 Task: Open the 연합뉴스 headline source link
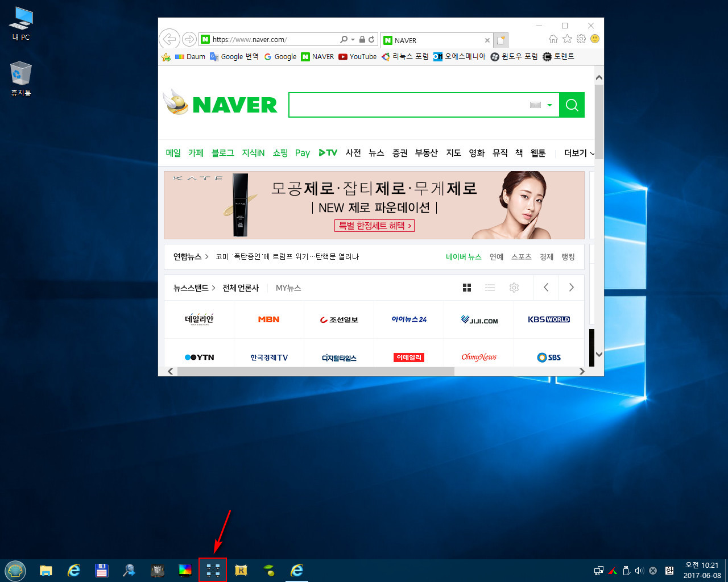point(188,257)
